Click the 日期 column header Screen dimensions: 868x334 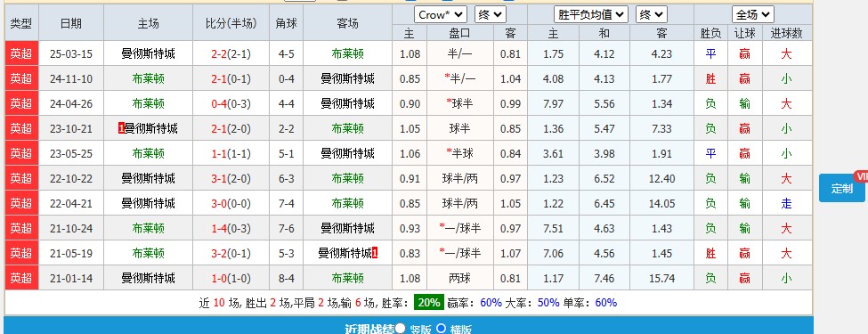pos(71,22)
